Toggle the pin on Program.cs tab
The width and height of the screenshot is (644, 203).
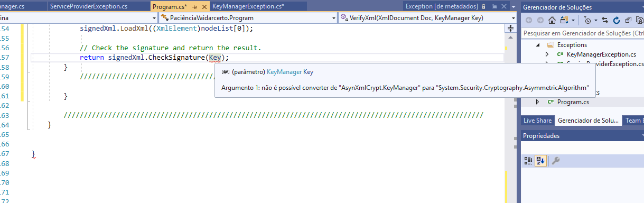point(194,7)
